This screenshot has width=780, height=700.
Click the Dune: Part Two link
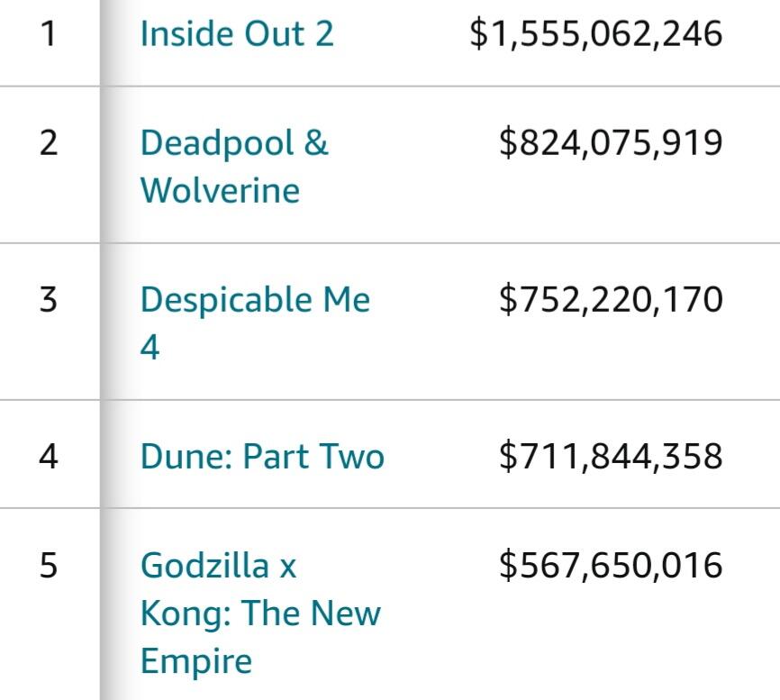point(262,456)
